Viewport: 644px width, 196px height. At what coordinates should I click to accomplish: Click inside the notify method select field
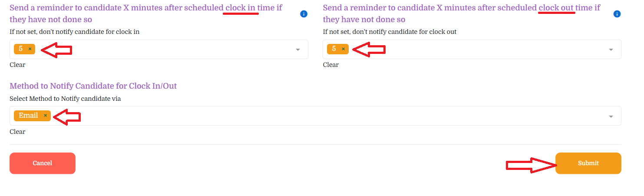pos(315,116)
